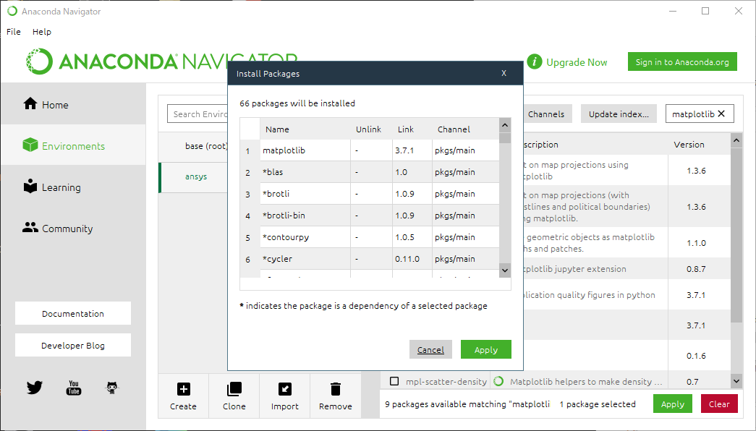The image size is (756, 431).
Task: Click the Twitter icon in sidebar
Action: (x=34, y=387)
